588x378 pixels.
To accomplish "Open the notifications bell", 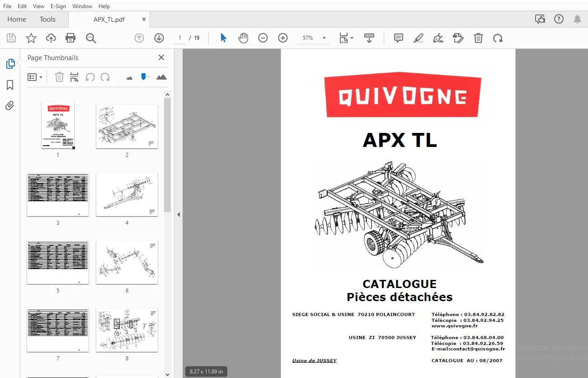I will [577, 19].
